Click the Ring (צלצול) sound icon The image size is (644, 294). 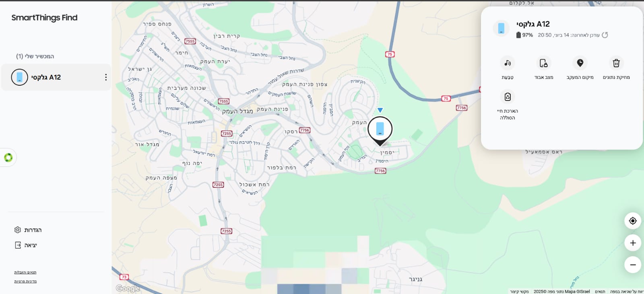[x=507, y=63]
